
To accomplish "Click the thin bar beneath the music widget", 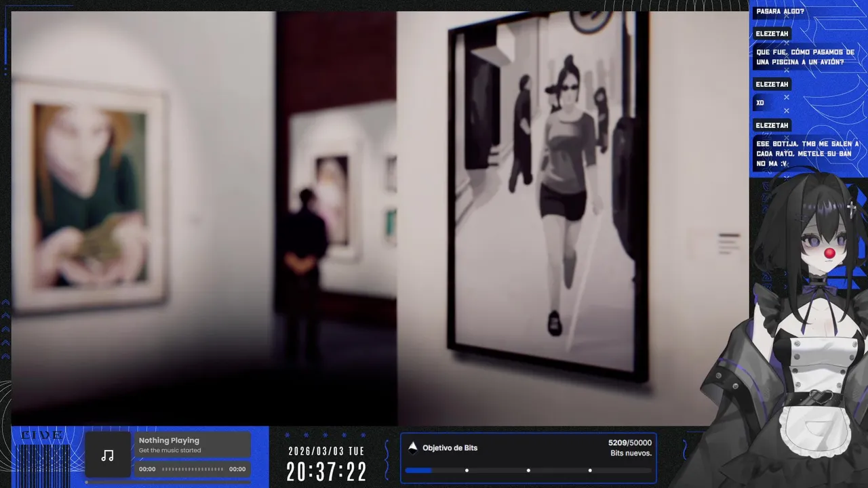I will [167, 483].
